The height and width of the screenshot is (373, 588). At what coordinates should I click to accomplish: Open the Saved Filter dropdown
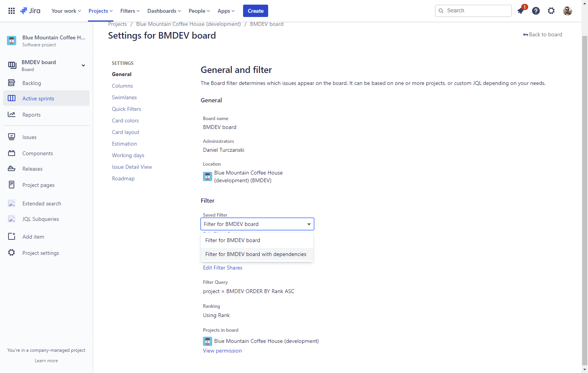[257, 224]
